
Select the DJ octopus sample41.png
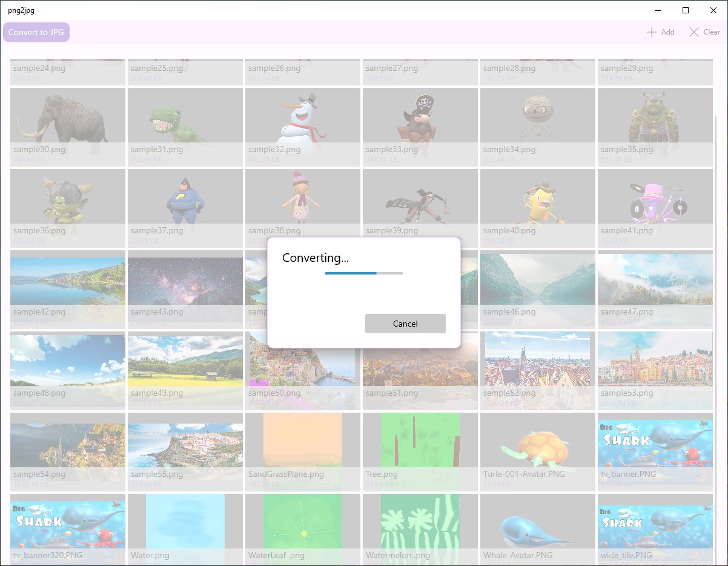655,208
